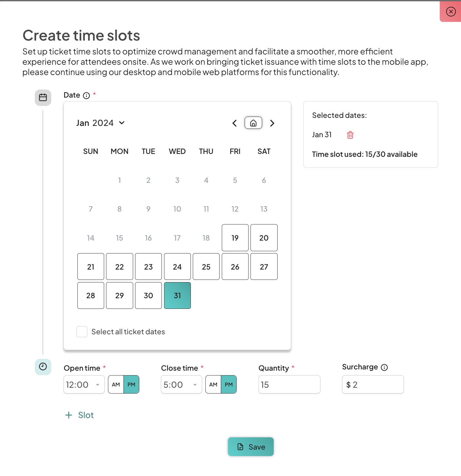Open the 5:00 close time dropdown
Viewport: 461px width, 476px height.
click(181, 385)
